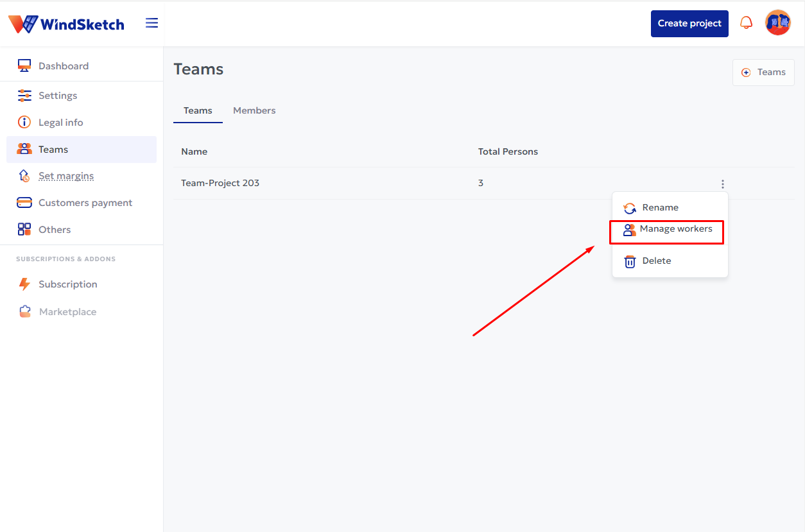Screen dimensions: 805x532
Task: Click the Delete trash can icon
Action: pyautogui.click(x=630, y=261)
